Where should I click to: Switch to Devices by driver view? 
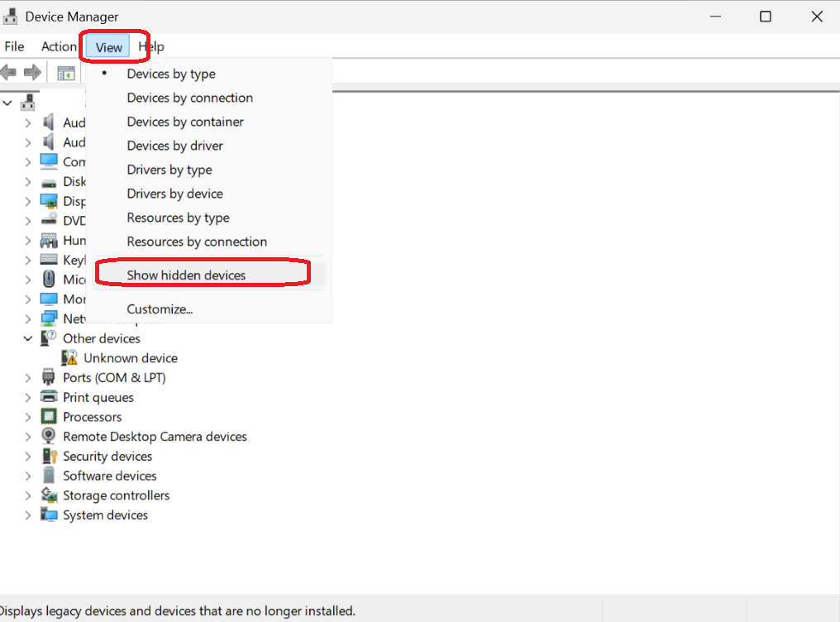(x=174, y=146)
